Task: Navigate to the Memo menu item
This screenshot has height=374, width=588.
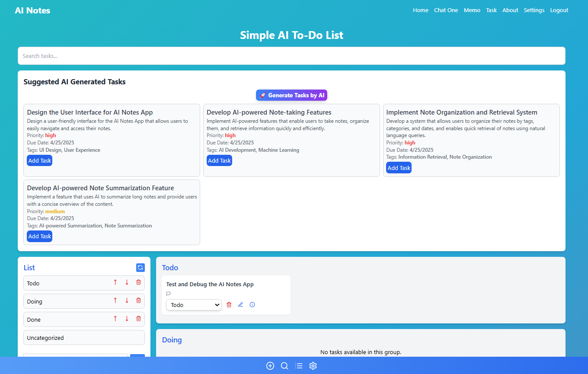Action: tap(472, 10)
